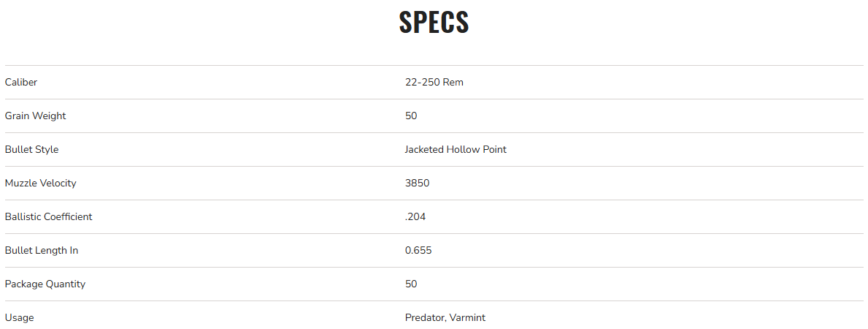868x329 pixels.
Task: Click the SPECS heading
Action: pyautogui.click(x=434, y=22)
